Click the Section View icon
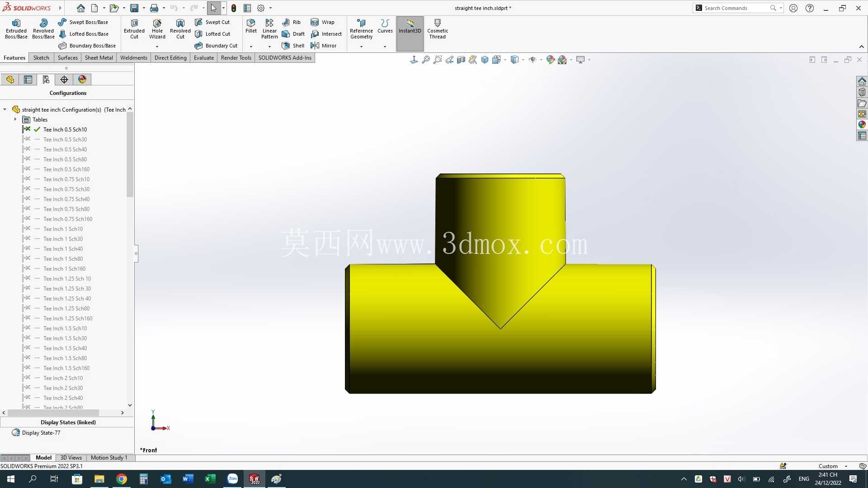868x488 pixels. [461, 60]
